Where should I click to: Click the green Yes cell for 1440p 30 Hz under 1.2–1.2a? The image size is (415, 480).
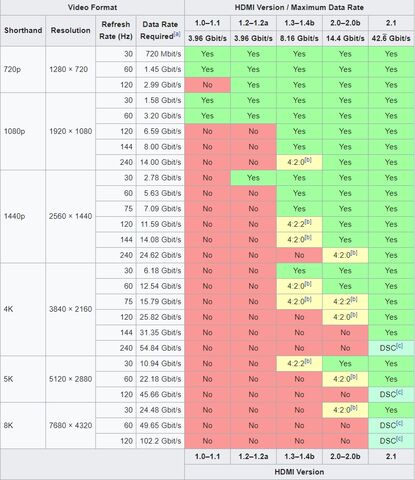(x=253, y=178)
